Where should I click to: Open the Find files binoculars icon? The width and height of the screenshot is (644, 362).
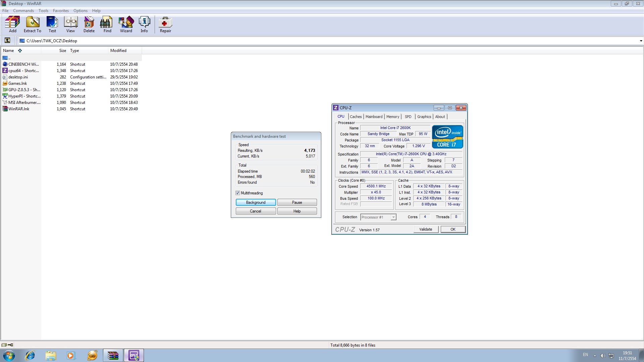(x=107, y=24)
